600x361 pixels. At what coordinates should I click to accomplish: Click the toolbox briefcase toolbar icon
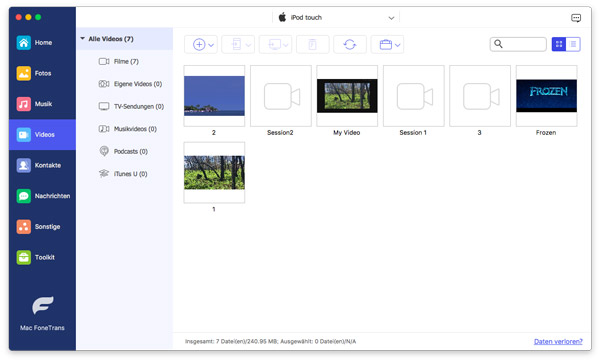tap(385, 44)
